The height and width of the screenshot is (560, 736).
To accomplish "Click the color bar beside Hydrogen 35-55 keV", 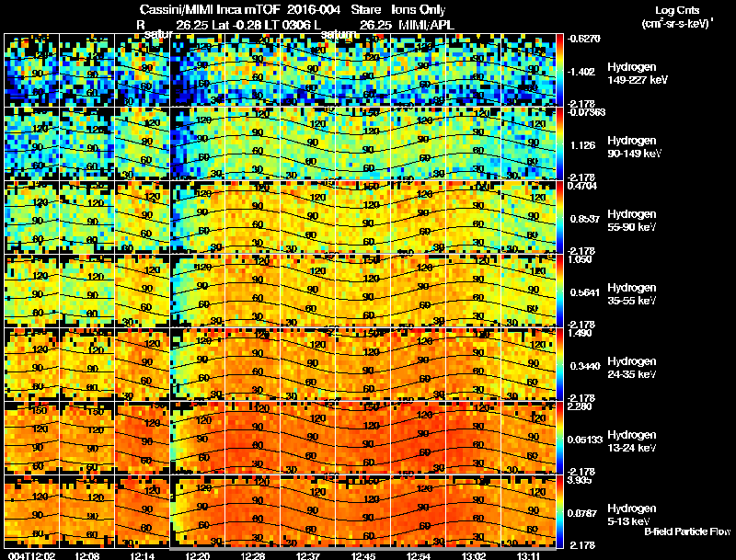I will pyautogui.click(x=559, y=291).
